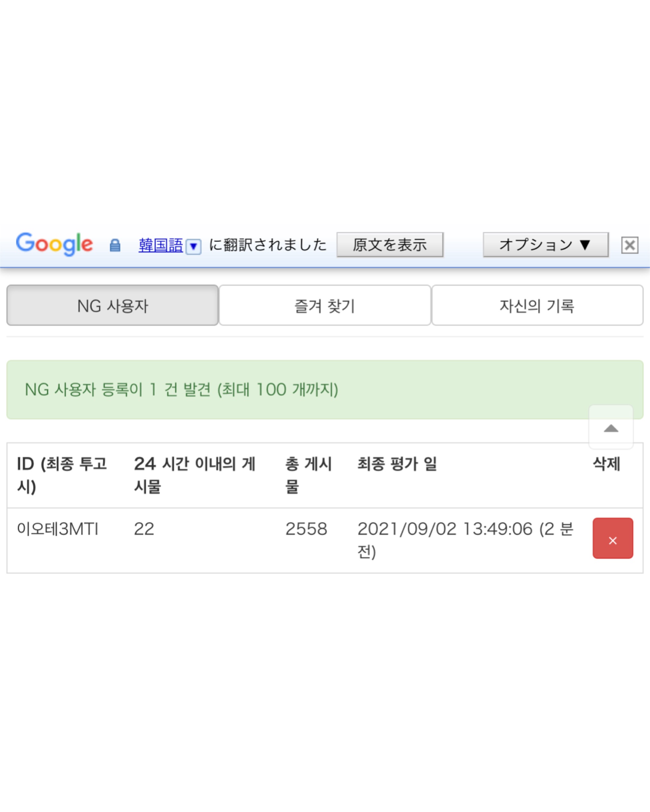Close the Google translate bar
Viewport: 650px width, 812px height.
coord(630,245)
